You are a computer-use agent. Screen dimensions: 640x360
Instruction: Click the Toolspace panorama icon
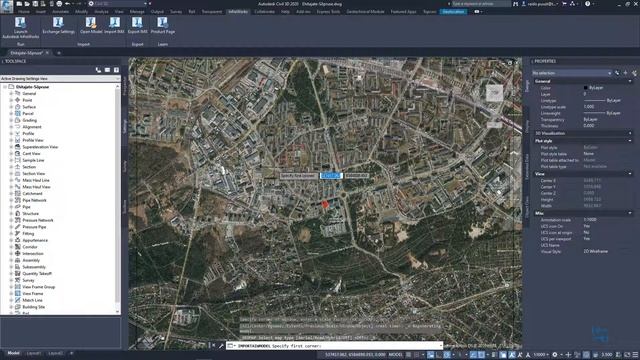[x=107, y=70]
